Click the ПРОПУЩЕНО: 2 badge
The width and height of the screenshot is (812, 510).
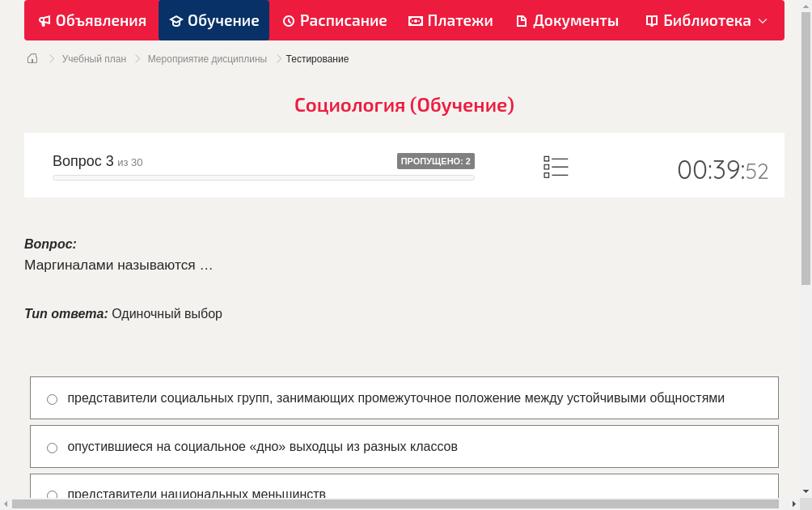(436, 160)
